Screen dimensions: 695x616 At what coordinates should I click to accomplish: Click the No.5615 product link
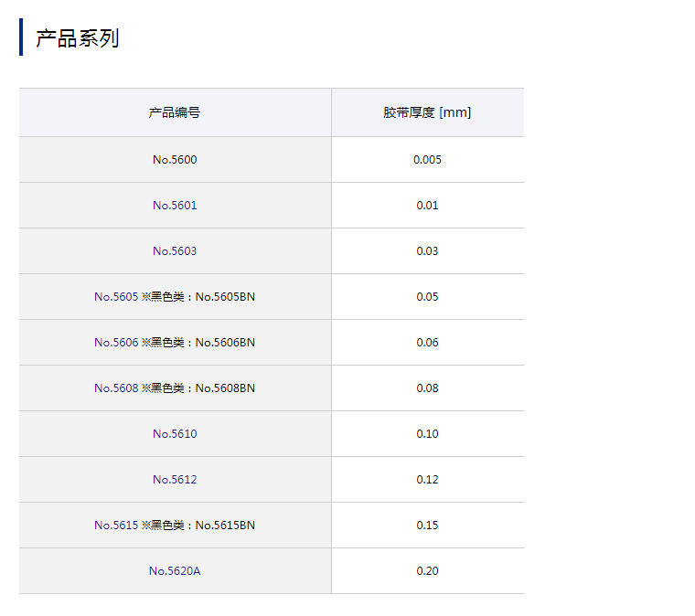(x=115, y=526)
